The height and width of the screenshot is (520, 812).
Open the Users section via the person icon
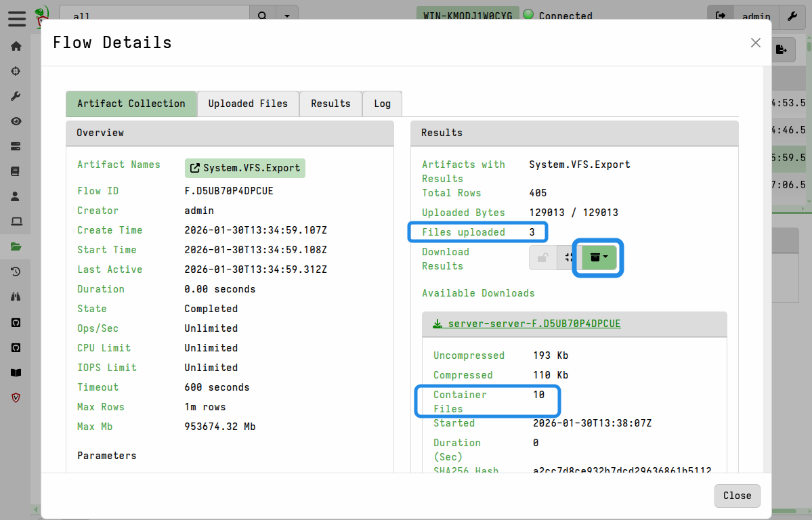point(16,196)
